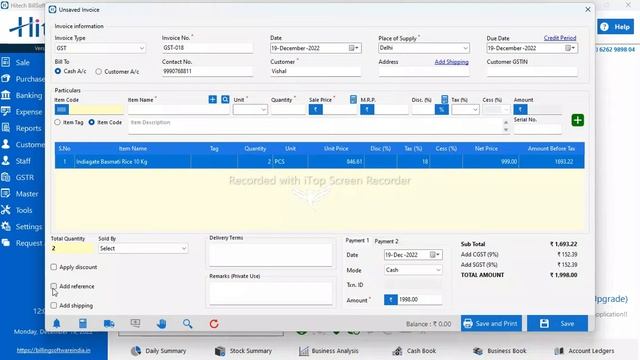Click the Invoice No. field
The image size is (640, 360).
207,48
